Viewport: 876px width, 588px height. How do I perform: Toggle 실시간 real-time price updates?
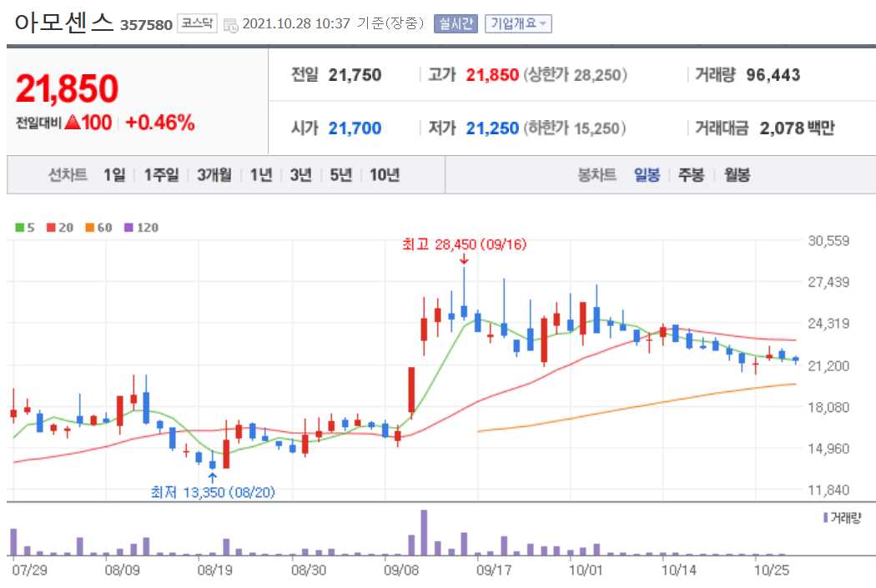coord(457,23)
